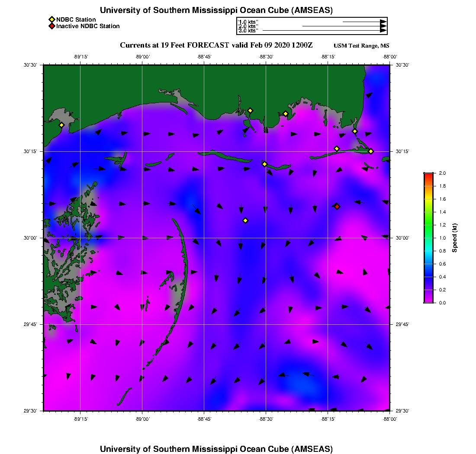476x454 pixels.
Task: Click the red top of the speed colorbar
Action: click(428, 175)
